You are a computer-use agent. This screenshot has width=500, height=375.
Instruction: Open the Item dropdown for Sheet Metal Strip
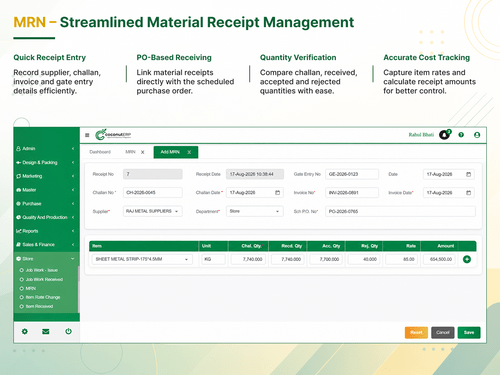pyautogui.click(x=142, y=259)
